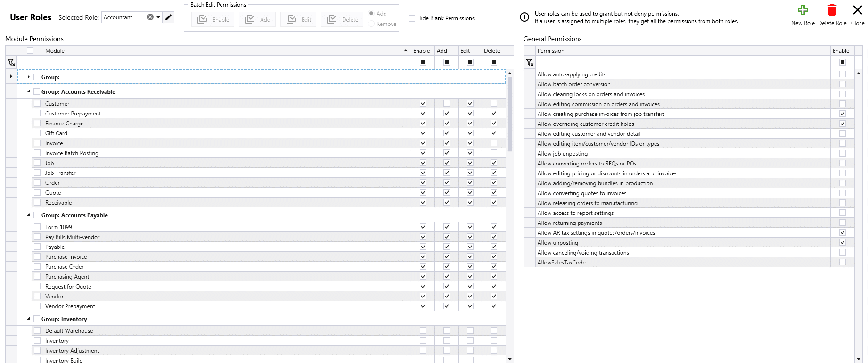Click the batch edit Enable button
The image size is (868, 363).
coord(213,19)
